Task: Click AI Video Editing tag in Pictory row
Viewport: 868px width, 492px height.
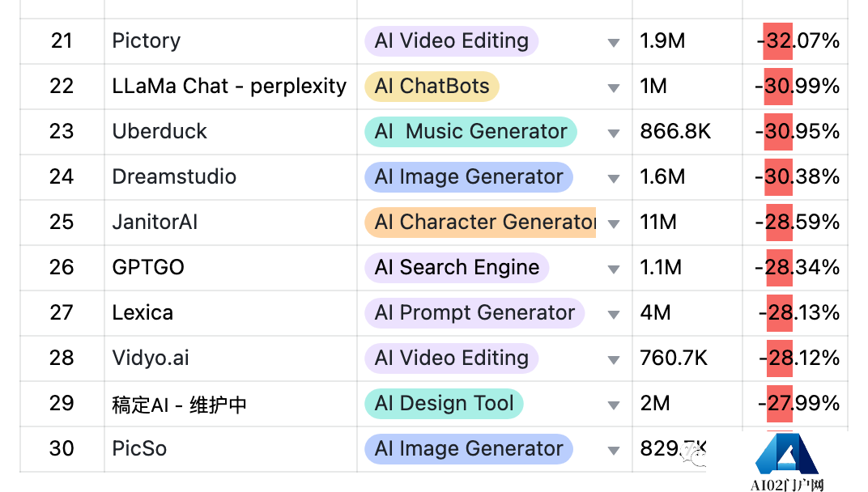Action: (x=451, y=41)
